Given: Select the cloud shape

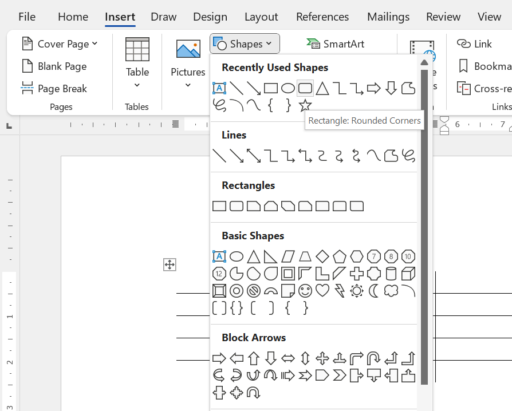Looking at the screenshot, I should point(391,291).
